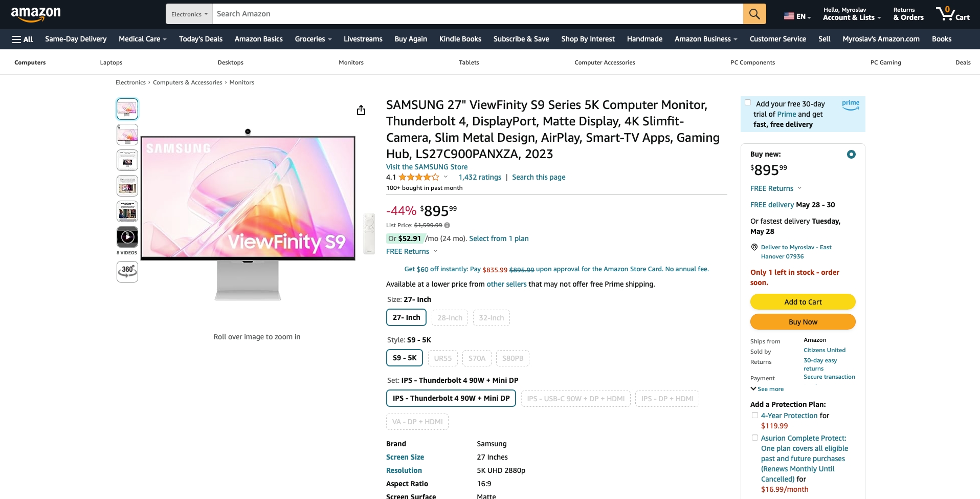980x499 pixels.
Task: Click the Search Amazon input field
Action: [x=478, y=14]
